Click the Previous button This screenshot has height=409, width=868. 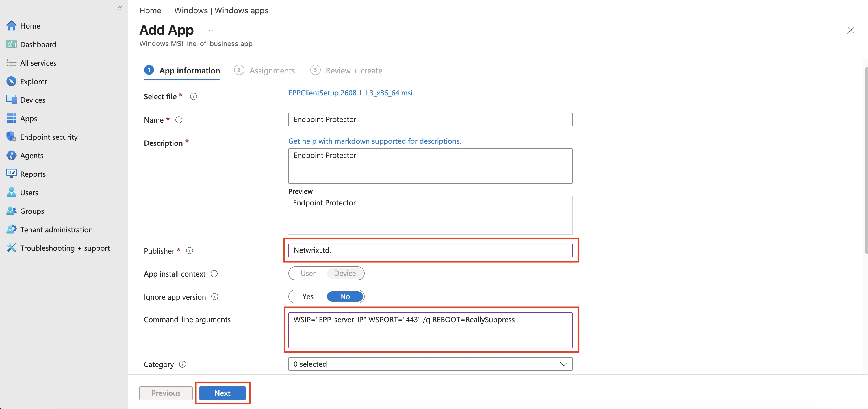pos(166,393)
